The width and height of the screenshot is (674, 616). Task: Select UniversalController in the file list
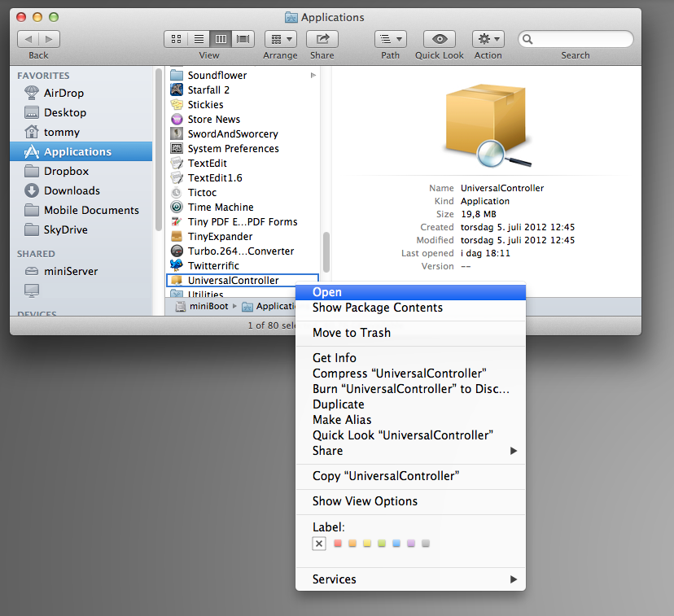243,280
